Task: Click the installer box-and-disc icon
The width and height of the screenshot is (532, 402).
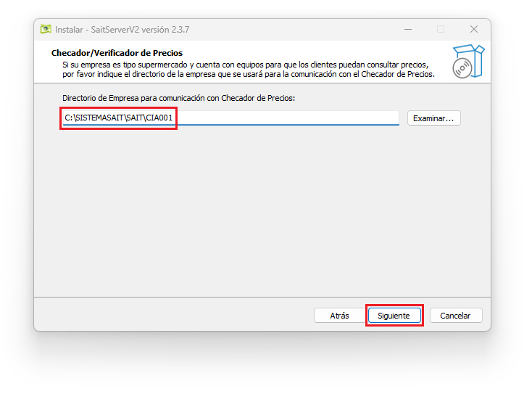Action: pyautogui.click(x=466, y=61)
